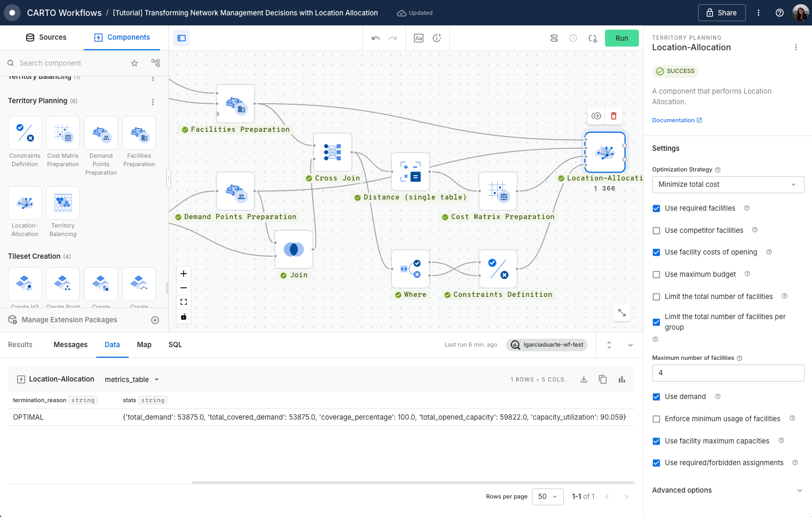Enable Use competitor facilities checkbox
The image size is (812, 517).
(656, 231)
